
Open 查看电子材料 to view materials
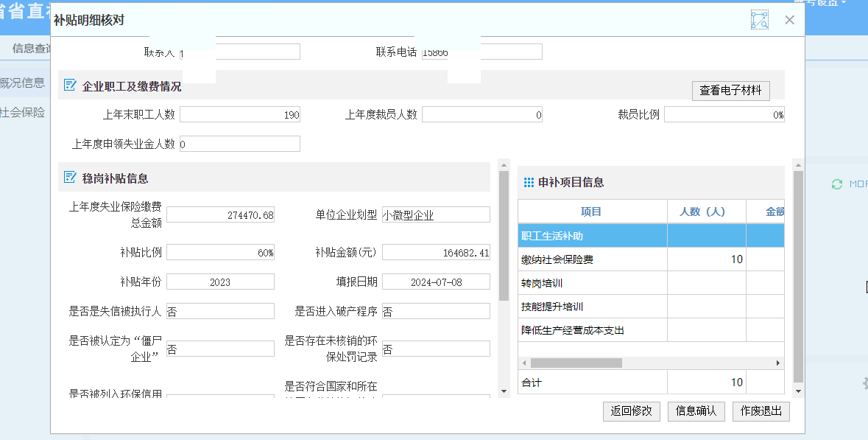[730, 91]
